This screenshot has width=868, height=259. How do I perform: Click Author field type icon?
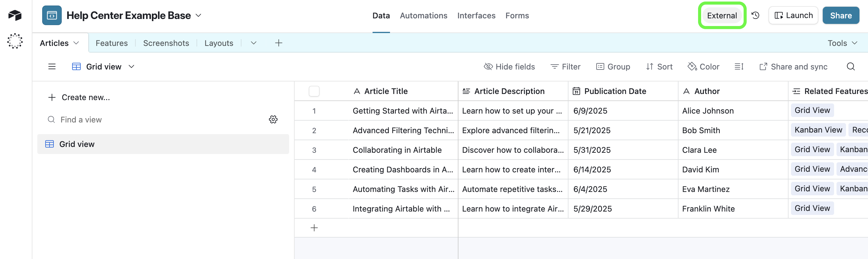click(x=686, y=91)
